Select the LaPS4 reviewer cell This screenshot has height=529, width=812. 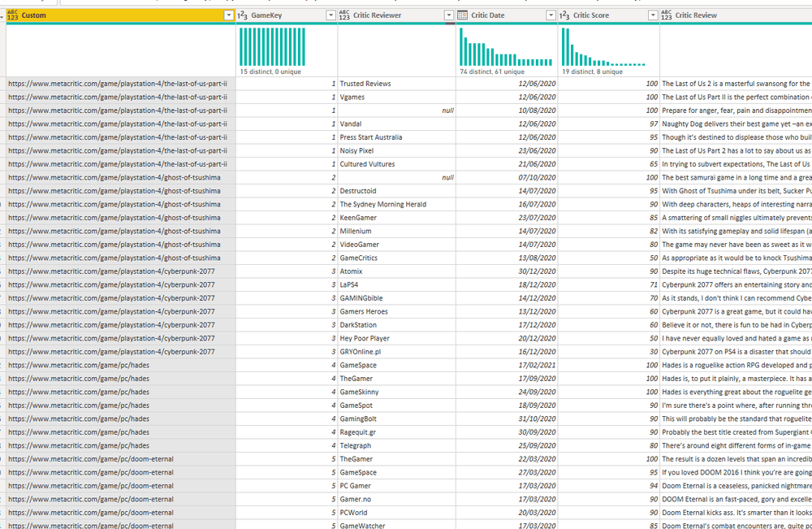click(397, 285)
